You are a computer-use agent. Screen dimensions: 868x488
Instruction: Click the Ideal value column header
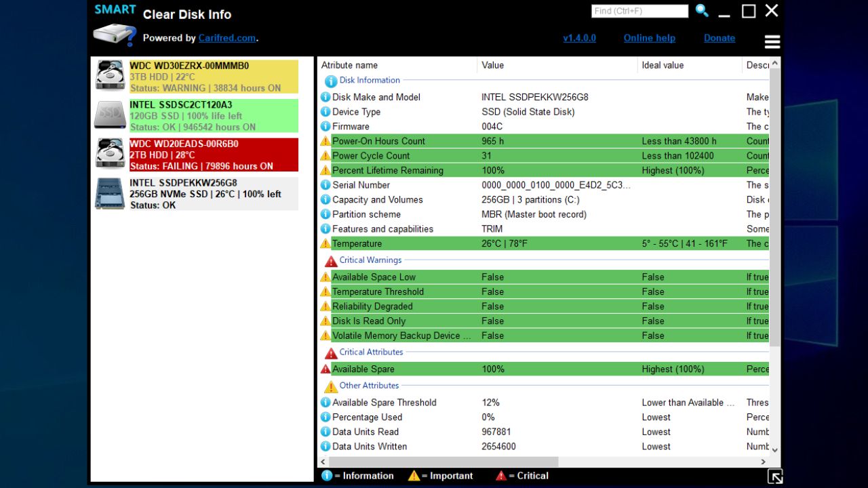(x=690, y=65)
